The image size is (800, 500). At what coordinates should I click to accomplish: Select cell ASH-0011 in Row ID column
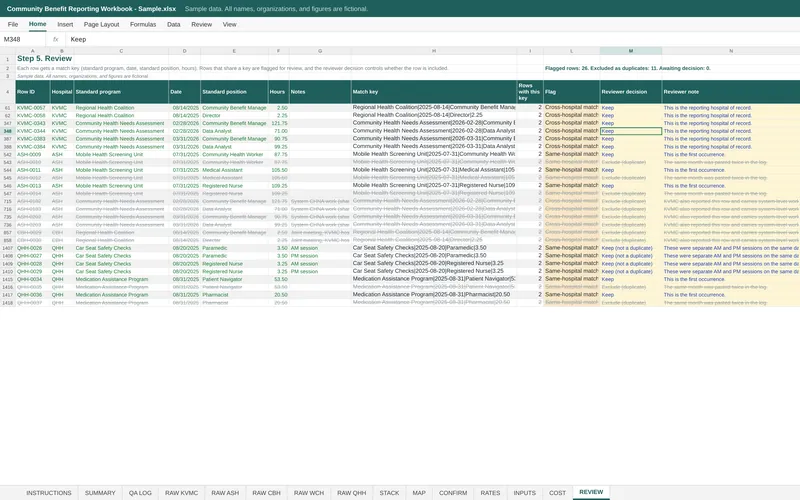pos(33,170)
